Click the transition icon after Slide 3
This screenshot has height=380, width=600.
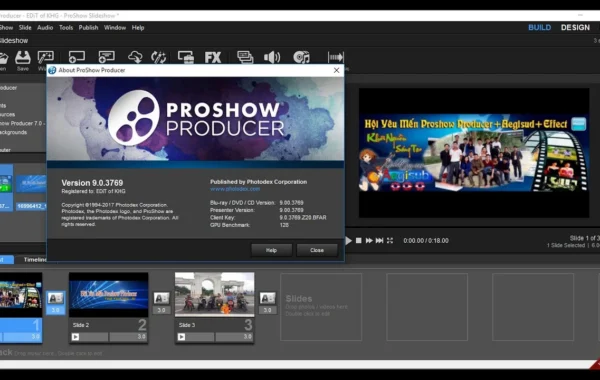[267, 298]
